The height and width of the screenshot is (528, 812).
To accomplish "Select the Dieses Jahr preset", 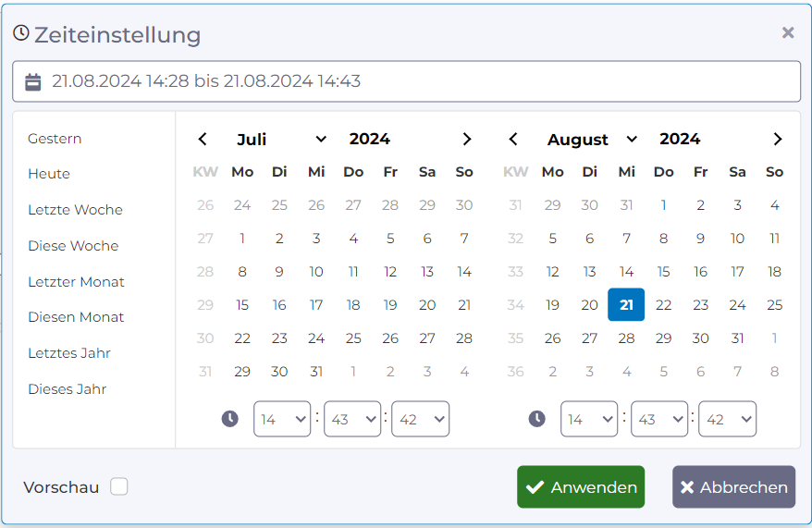I will point(68,388).
